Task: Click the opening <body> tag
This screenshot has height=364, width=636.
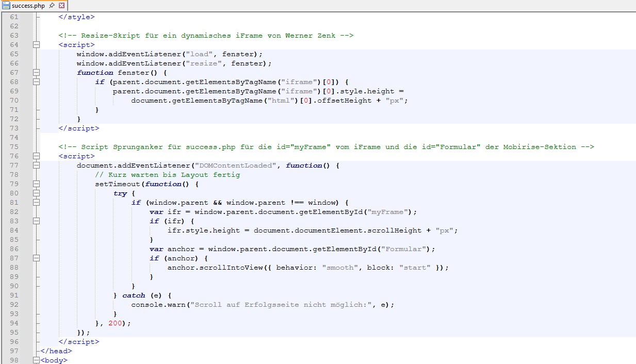Action: tap(54, 360)
